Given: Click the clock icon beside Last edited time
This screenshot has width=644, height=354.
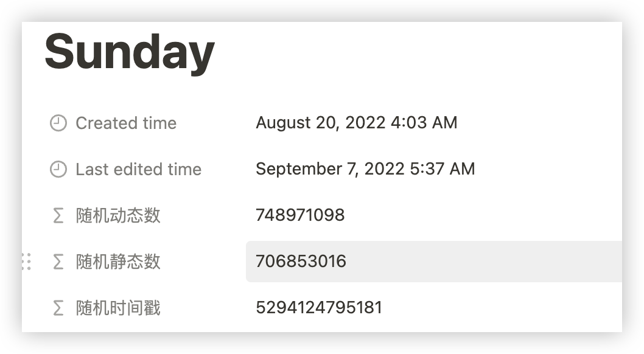Looking at the screenshot, I should [58, 170].
